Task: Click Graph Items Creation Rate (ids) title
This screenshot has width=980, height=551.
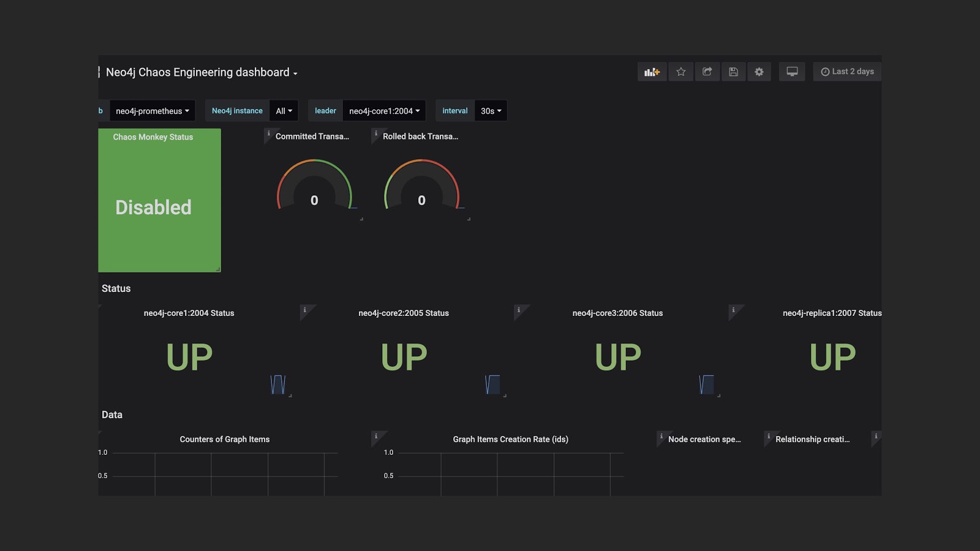Action: coord(511,439)
